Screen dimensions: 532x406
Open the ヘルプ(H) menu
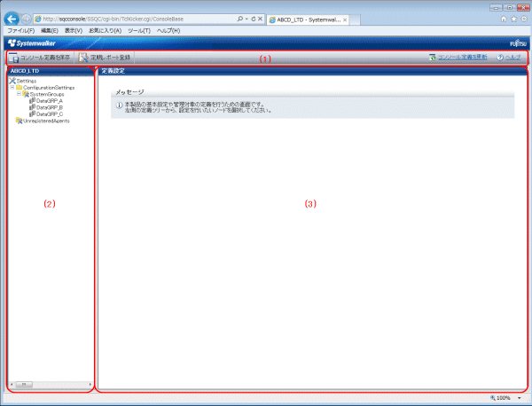point(168,30)
